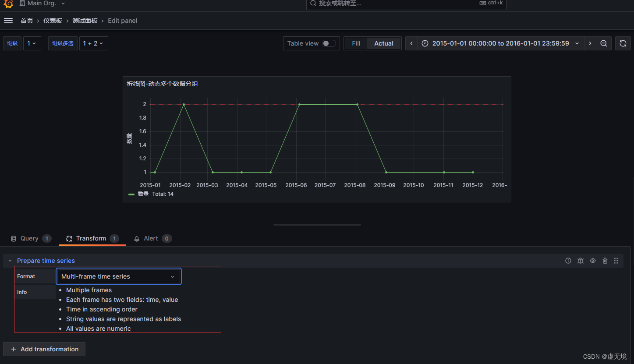Screen dimensions: 634x364
Task: Click the Prepare time series title
Action: (46, 261)
